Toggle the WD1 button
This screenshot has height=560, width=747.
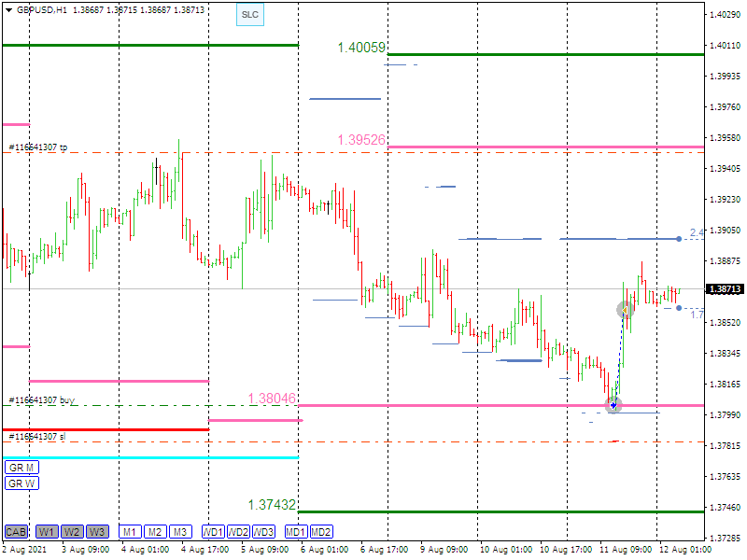(x=213, y=532)
